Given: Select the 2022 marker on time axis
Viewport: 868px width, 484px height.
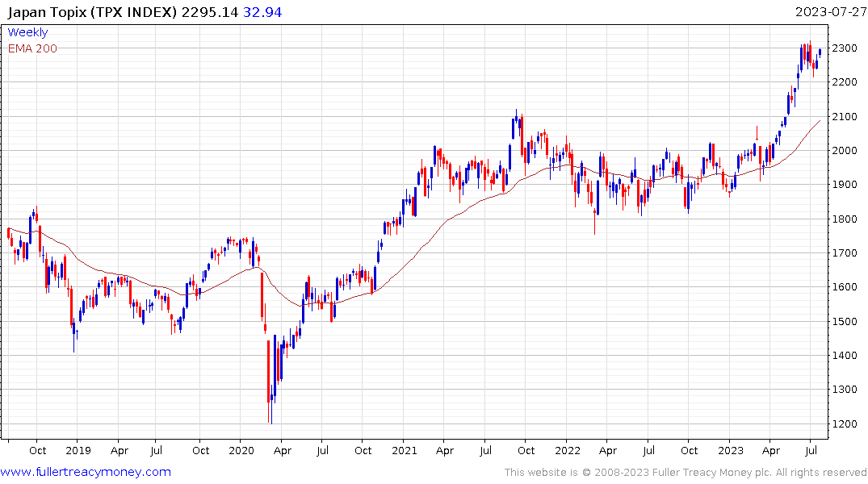Looking at the screenshot, I should click(567, 450).
